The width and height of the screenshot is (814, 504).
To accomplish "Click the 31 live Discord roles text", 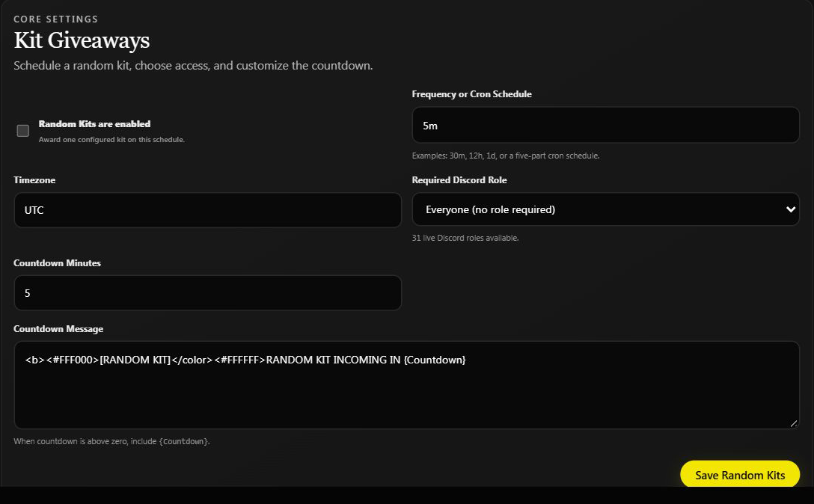I will click(465, 238).
